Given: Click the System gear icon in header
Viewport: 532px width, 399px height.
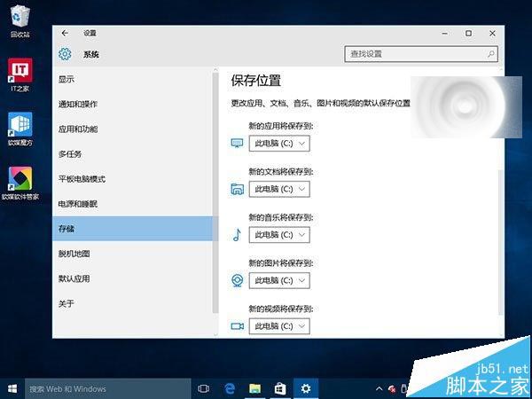Looking at the screenshot, I should [x=65, y=54].
